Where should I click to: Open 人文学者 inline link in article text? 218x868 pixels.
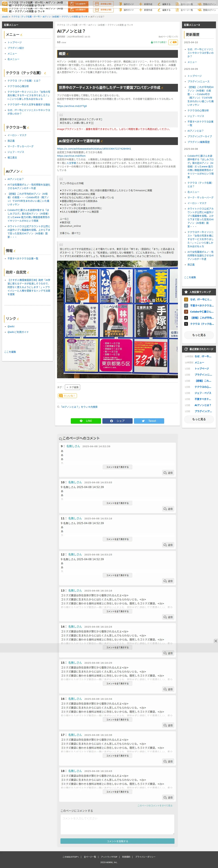coord(71,163)
